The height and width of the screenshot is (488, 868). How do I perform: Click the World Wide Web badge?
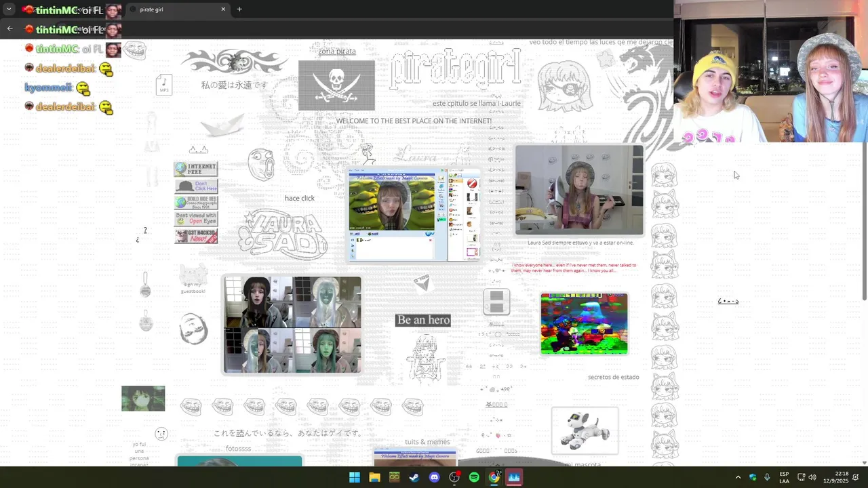pos(196,202)
